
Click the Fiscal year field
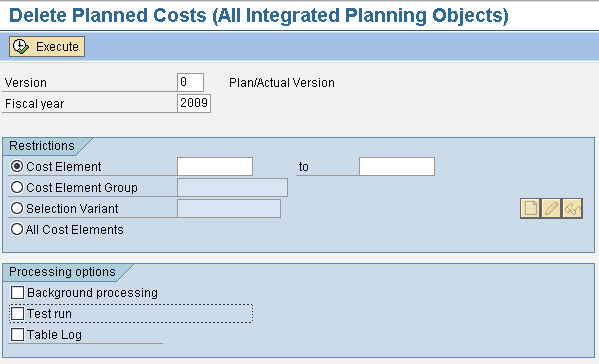click(x=194, y=104)
